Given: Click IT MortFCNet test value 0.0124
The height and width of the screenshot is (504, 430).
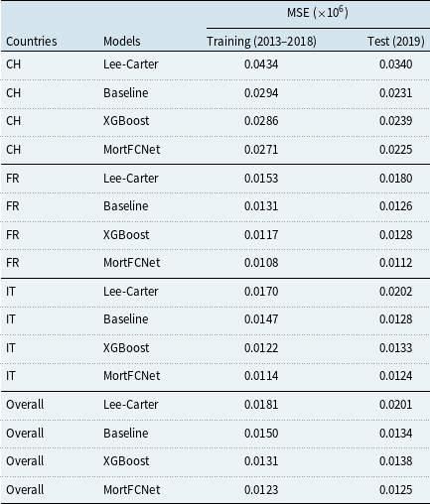Looking at the screenshot, I should click(x=396, y=376).
